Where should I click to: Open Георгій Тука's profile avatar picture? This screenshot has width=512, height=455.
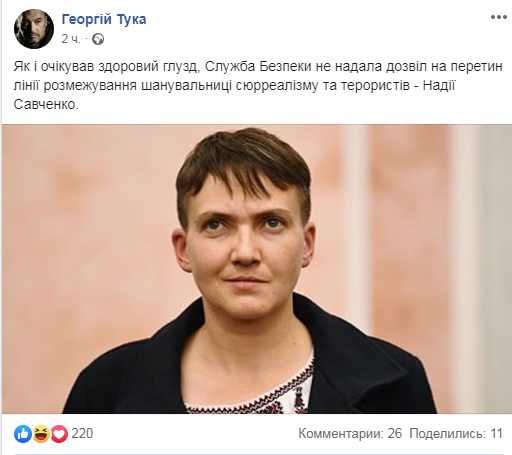pyautogui.click(x=34, y=29)
